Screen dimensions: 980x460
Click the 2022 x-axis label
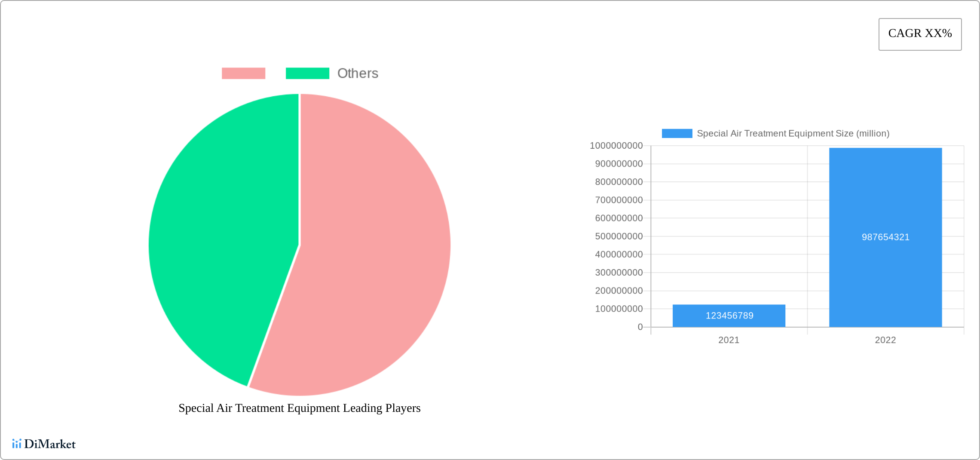click(885, 340)
